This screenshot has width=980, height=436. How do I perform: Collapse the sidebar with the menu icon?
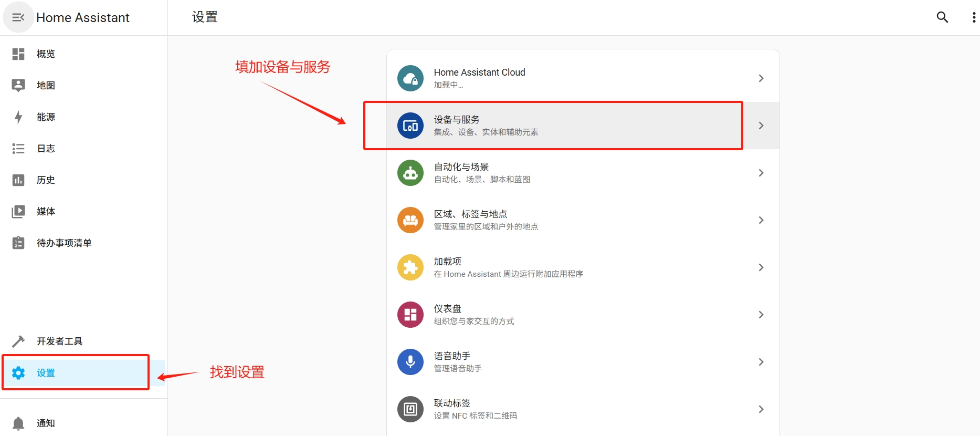pos(18,17)
